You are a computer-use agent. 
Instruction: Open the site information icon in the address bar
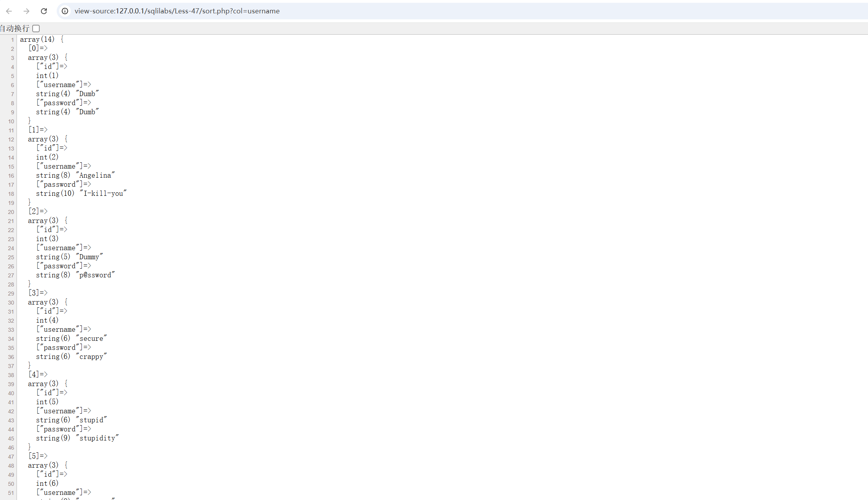[65, 11]
